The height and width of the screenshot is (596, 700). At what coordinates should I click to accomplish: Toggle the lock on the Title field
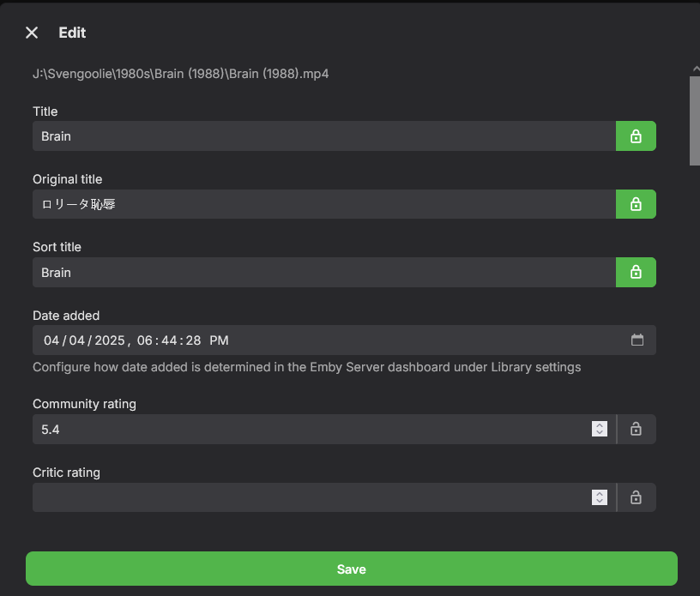pyautogui.click(x=636, y=136)
